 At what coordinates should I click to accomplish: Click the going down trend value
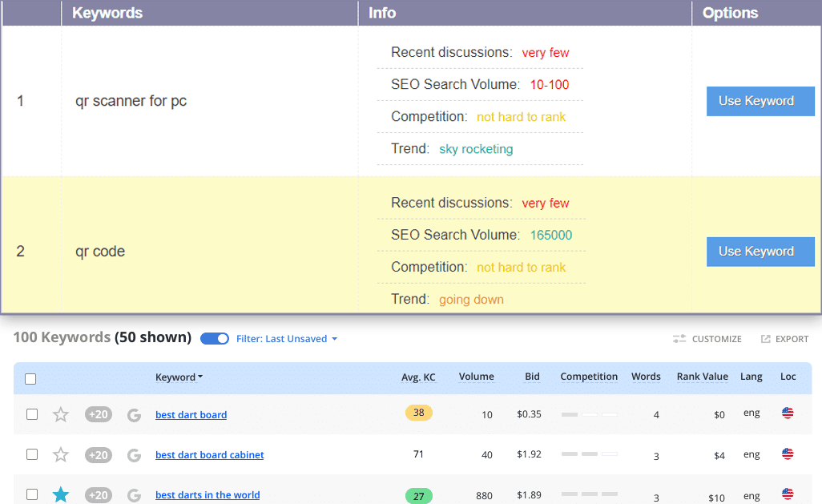471,300
